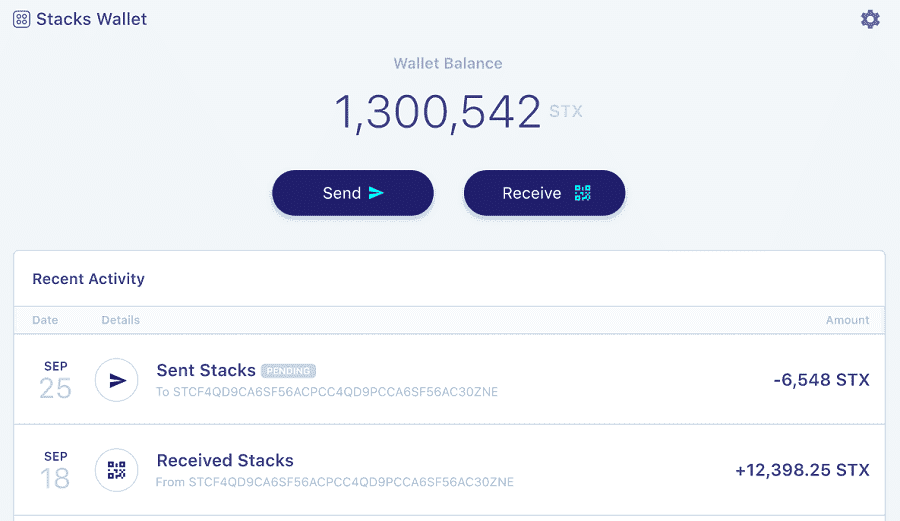Click the +12,398.25 STX amount
Viewport: 900px width, 521px height.
click(x=802, y=470)
